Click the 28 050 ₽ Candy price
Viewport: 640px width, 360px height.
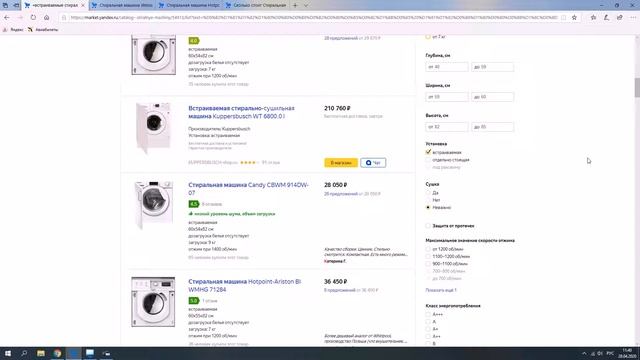(x=336, y=185)
